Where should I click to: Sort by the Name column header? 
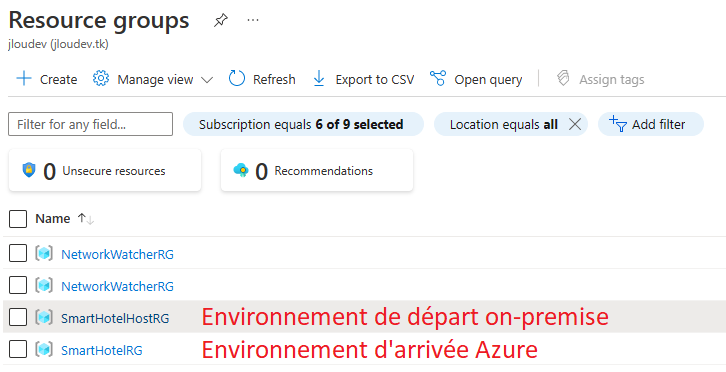coord(53,218)
